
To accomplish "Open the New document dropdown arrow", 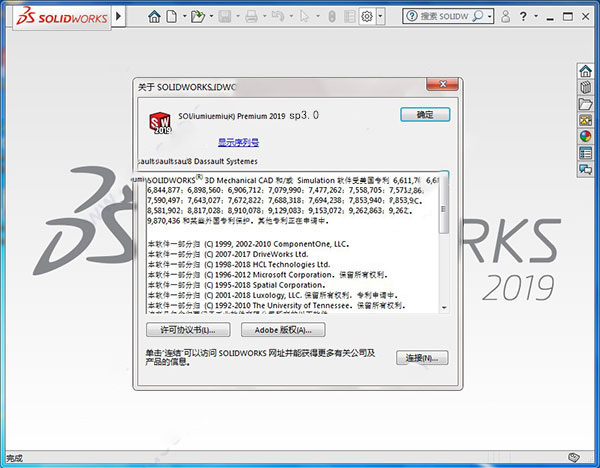I will pyautogui.click(x=184, y=16).
